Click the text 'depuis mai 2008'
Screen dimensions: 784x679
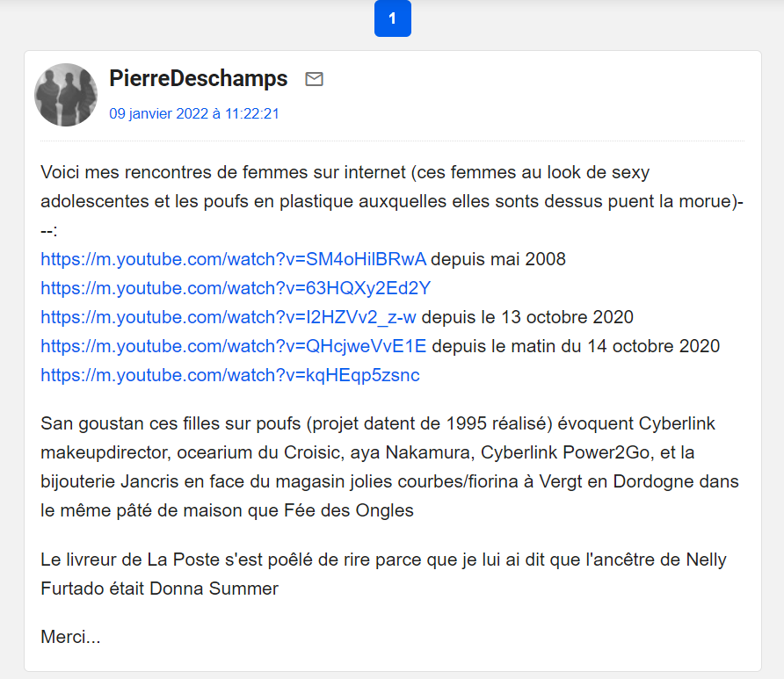coord(498,259)
